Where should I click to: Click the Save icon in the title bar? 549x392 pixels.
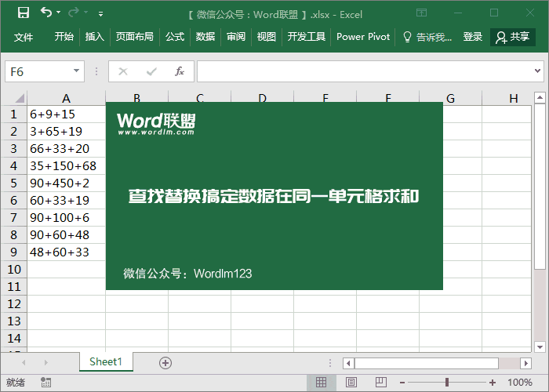[23, 13]
